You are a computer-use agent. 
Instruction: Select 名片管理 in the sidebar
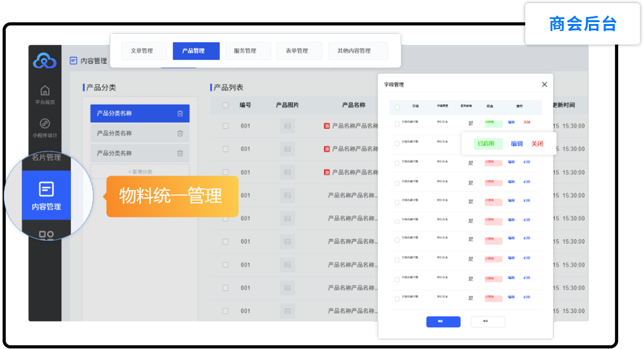click(x=46, y=157)
